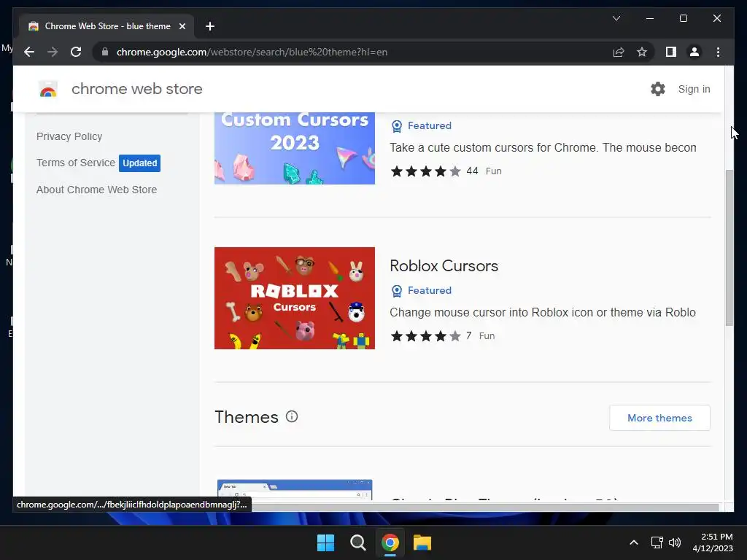Viewport: 747px width, 560px height.
Task: Open the Privacy Policy link
Action: [69, 136]
